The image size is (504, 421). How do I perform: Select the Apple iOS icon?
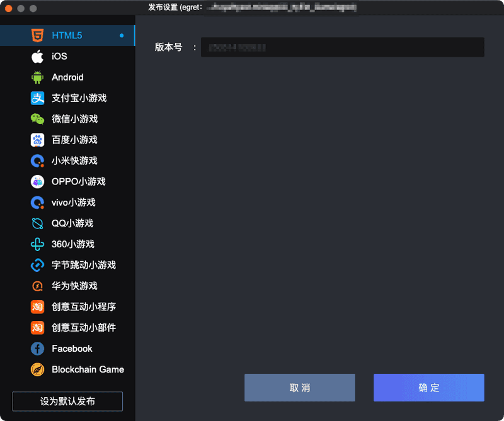(38, 57)
